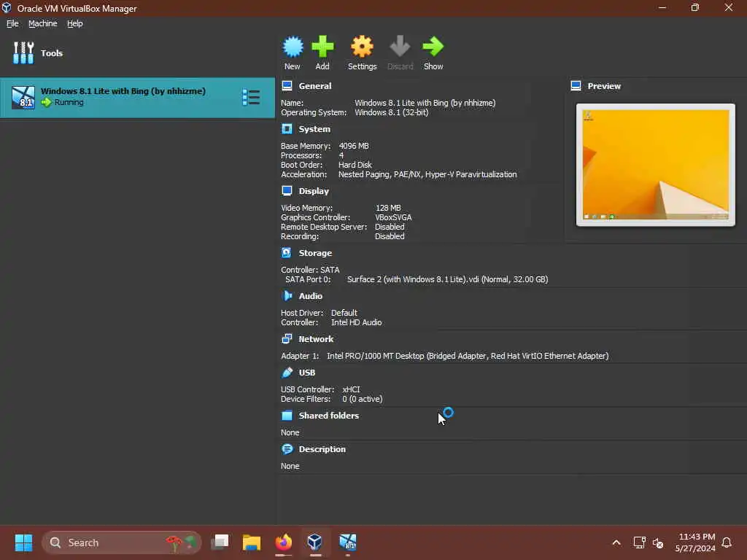The height and width of the screenshot is (560, 747).
Task: Open the Help menu
Action: point(75,23)
